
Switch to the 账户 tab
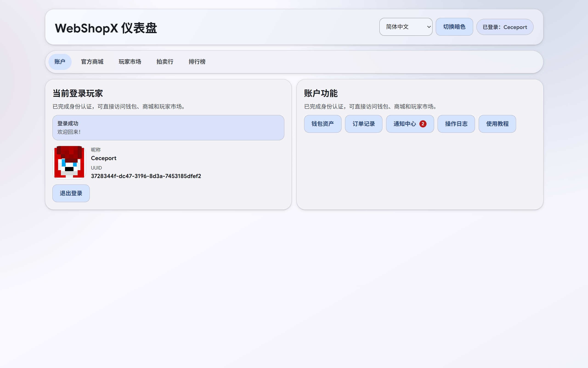pyautogui.click(x=60, y=62)
